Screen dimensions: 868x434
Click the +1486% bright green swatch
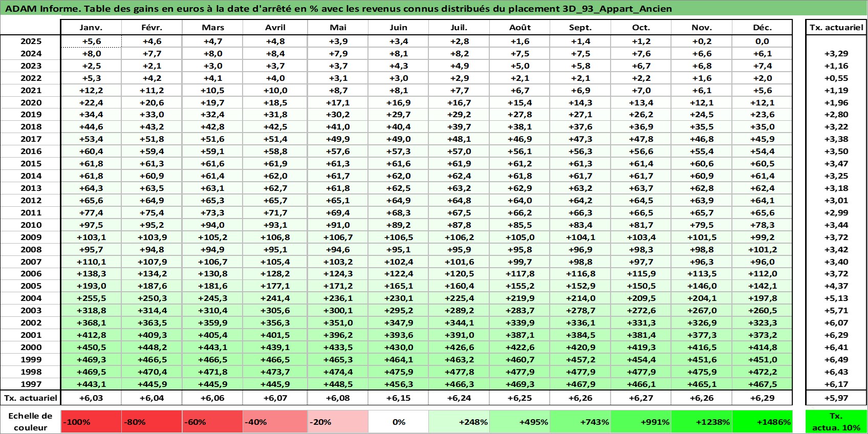762,422
